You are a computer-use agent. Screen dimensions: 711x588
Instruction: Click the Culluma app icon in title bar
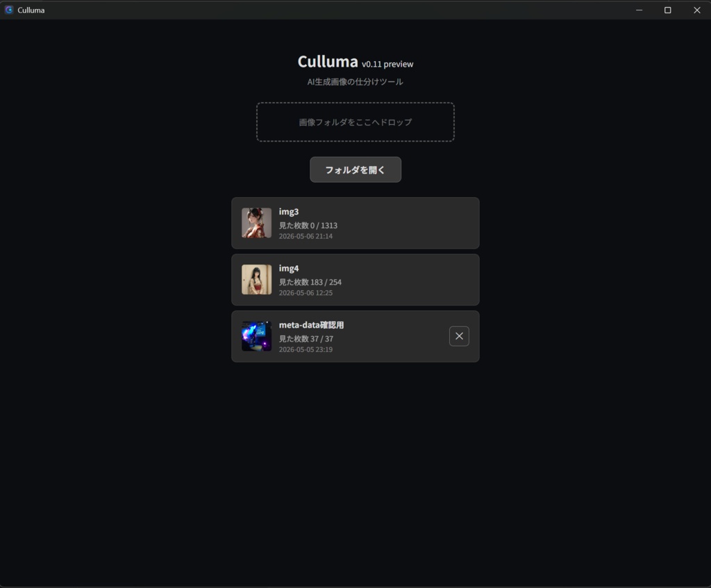pyautogui.click(x=9, y=10)
